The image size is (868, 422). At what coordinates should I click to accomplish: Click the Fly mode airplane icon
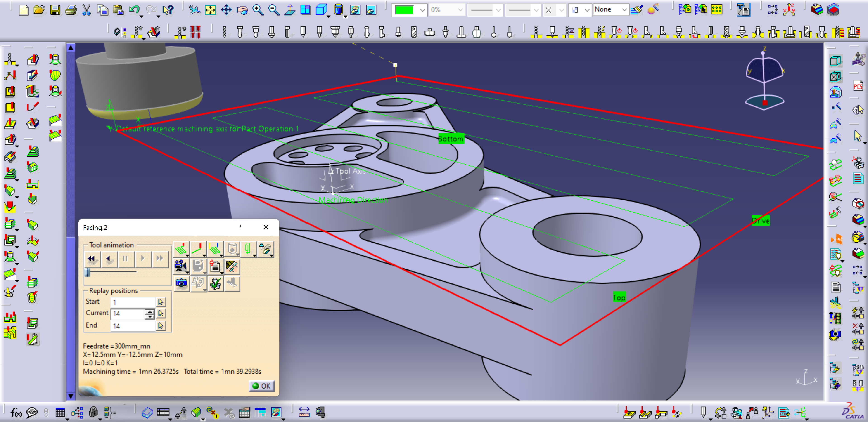(x=194, y=10)
